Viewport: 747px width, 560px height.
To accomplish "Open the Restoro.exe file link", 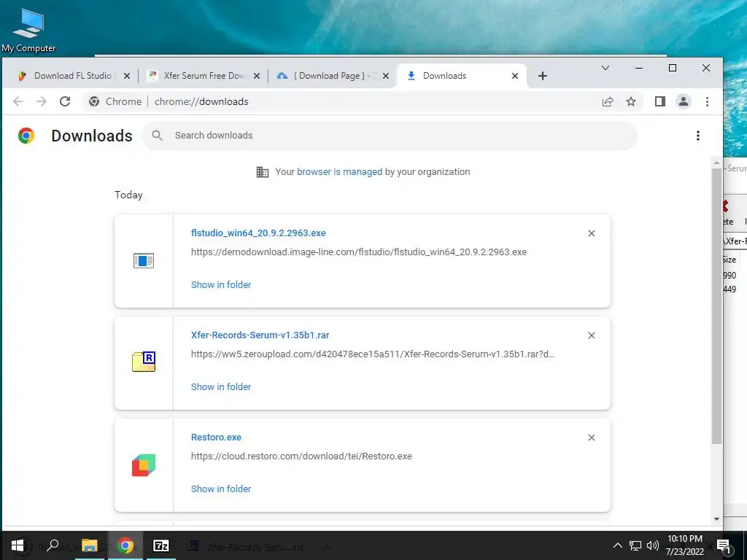I will [216, 437].
